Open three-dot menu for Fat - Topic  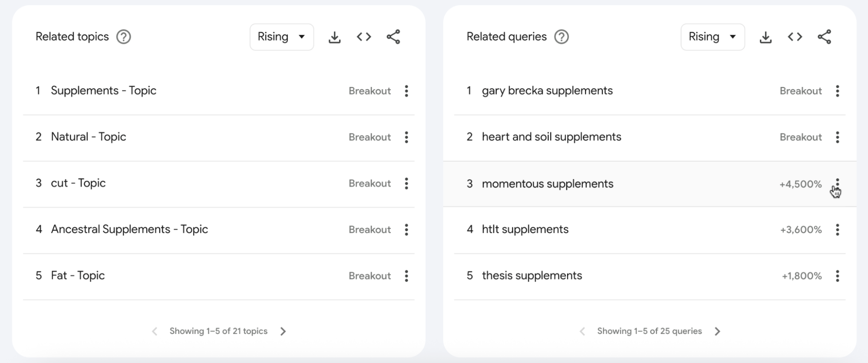click(x=406, y=276)
